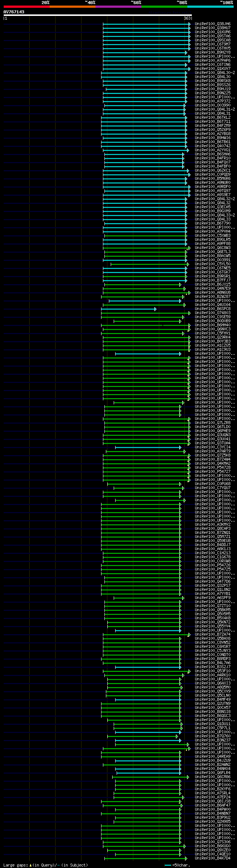
Task: Select the UniRef100_A7P372 label
Action: [x=213, y=101]
